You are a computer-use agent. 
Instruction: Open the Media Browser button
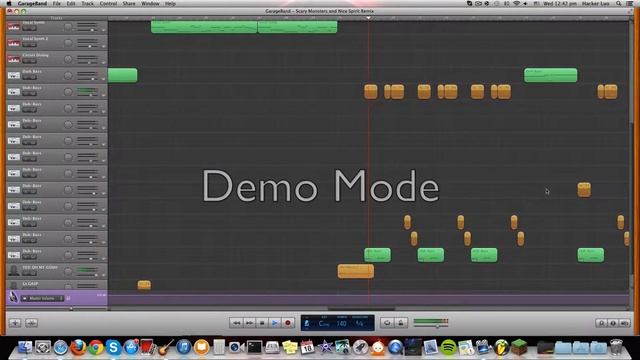click(x=624, y=323)
